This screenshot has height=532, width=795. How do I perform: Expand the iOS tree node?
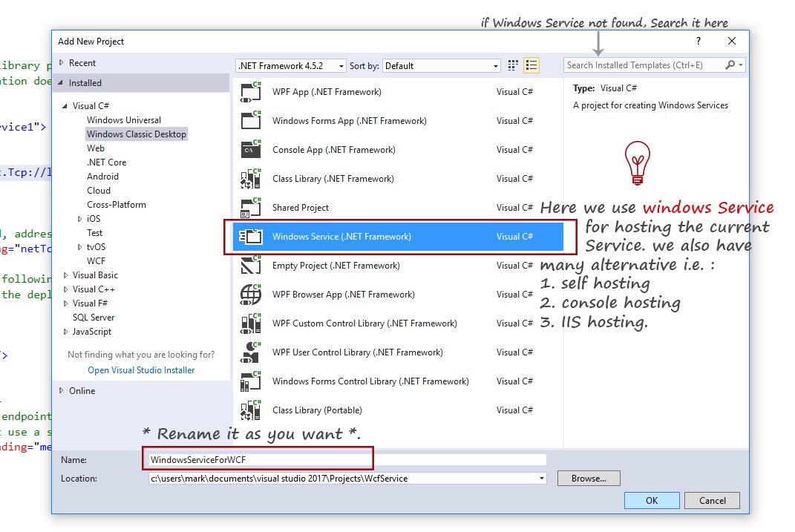pos(79,219)
